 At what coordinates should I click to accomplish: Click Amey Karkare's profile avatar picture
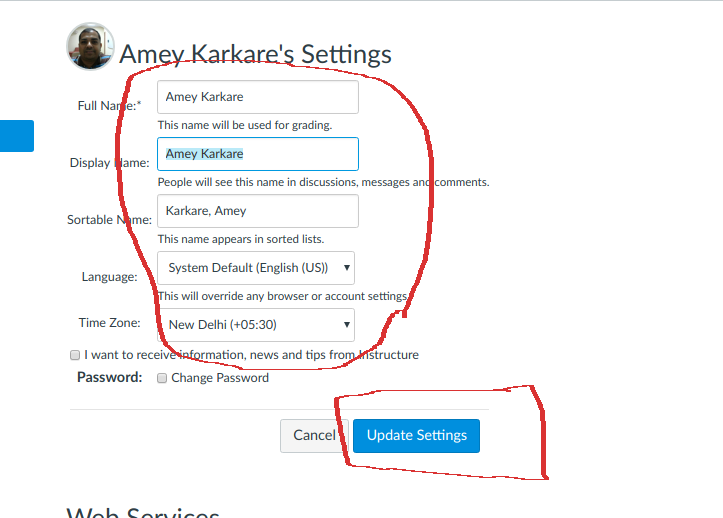(x=90, y=46)
